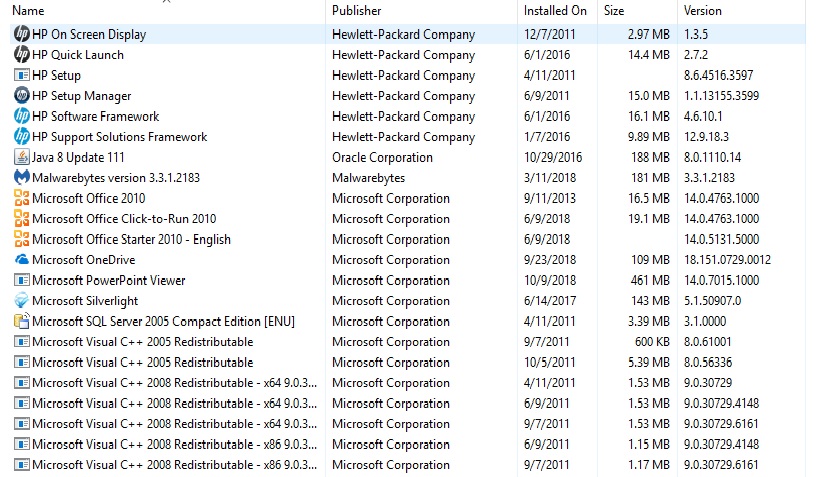Click the Microsoft OneDrive cloud icon
Image resolution: width=831 pixels, height=477 pixels.
tap(22, 260)
